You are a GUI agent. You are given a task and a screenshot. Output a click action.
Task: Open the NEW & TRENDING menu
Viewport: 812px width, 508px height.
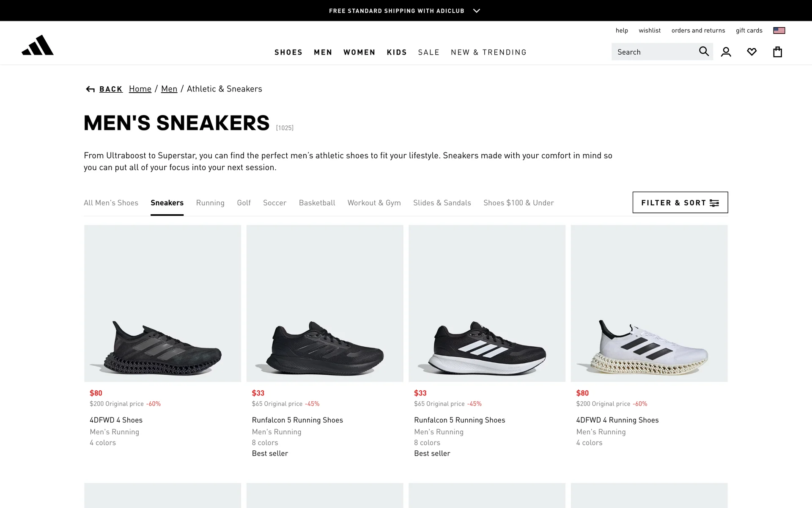pos(488,52)
